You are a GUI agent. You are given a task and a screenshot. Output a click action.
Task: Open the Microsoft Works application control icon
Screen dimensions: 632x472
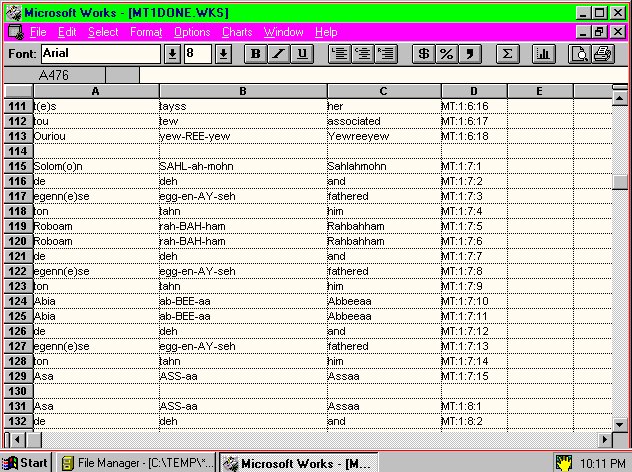[x=14, y=13]
